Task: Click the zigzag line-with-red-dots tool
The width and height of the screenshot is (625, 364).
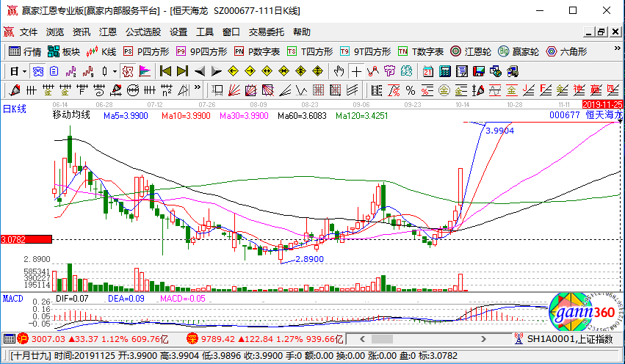Action: (373, 72)
